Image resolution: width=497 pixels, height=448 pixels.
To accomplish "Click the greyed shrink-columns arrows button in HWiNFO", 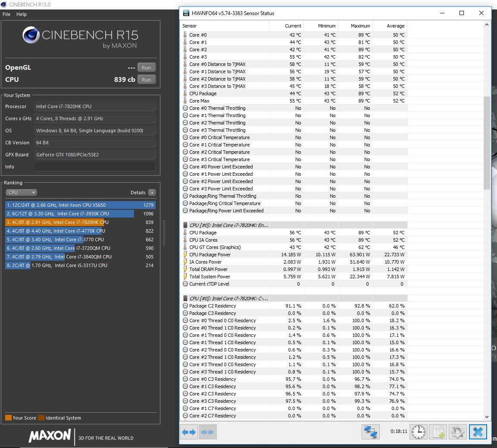I will (x=207, y=432).
